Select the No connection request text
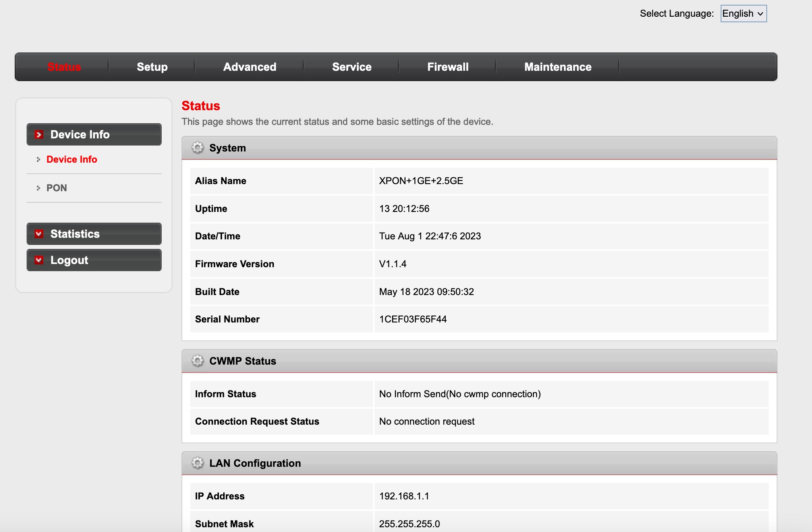Viewport: 812px width, 532px height. point(427,421)
